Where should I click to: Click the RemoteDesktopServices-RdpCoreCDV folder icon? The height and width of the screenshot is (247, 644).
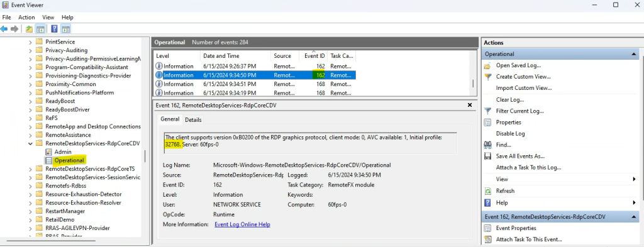click(39, 143)
